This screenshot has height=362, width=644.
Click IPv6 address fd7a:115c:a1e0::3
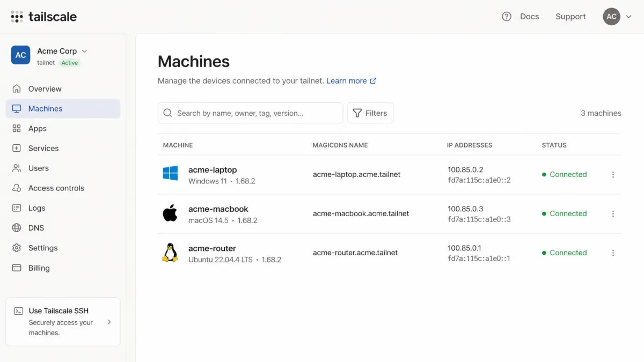point(479,219)
